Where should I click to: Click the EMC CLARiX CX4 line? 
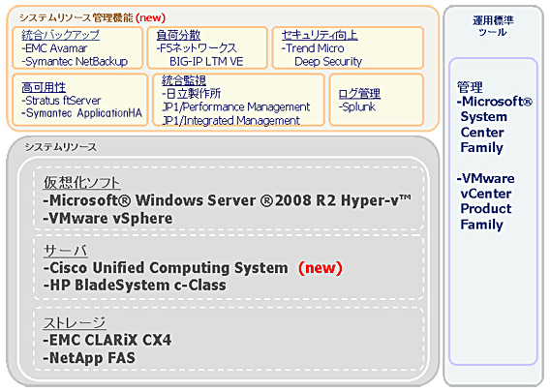click(107, 340)
